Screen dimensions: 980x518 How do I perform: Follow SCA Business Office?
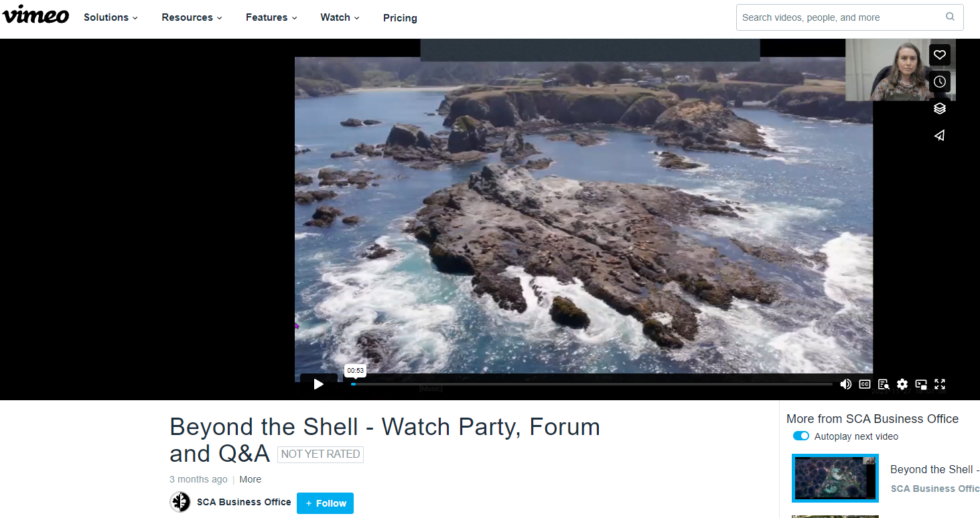[325, 503]
